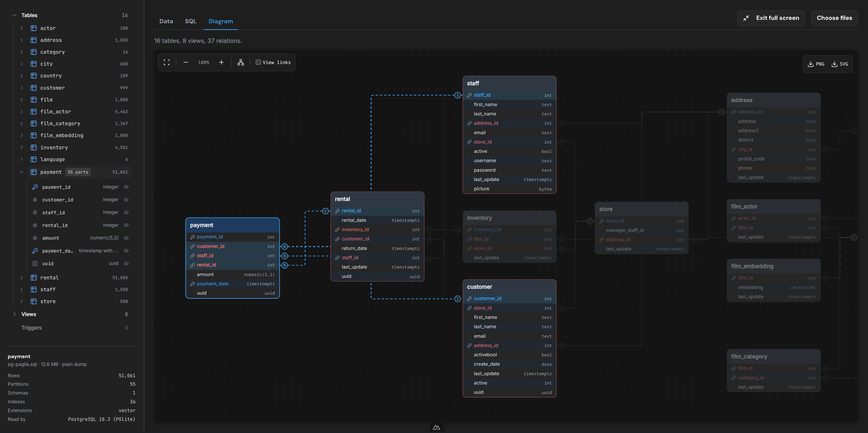Screen dimensions: 868x433
Task: Click the key icon beside payment_da… in sidebar
Action: click(x=35, y=251)
